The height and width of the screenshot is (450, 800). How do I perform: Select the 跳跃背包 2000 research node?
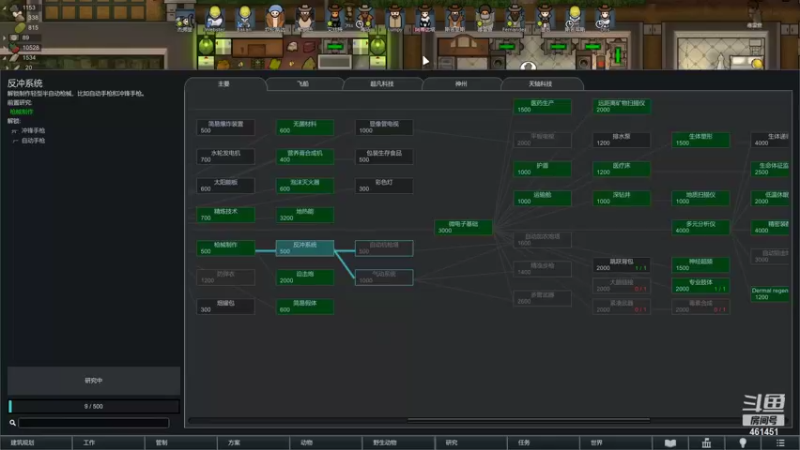click(x=621, y=265)
